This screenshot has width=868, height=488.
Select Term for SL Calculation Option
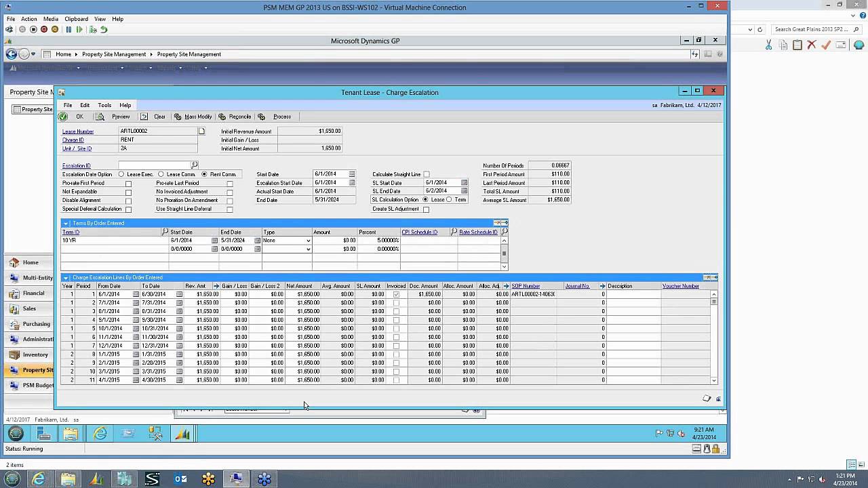click(449, 200)
